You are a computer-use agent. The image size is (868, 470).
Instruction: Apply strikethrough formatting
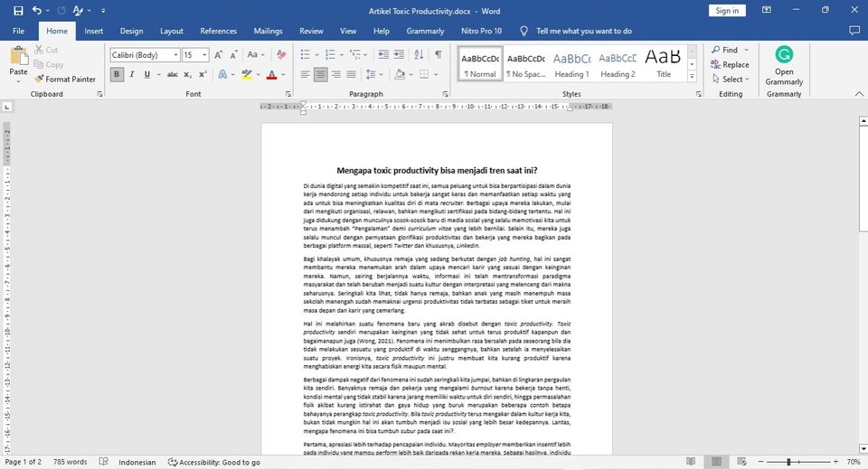pyautogui.click(x=172, y=74)
